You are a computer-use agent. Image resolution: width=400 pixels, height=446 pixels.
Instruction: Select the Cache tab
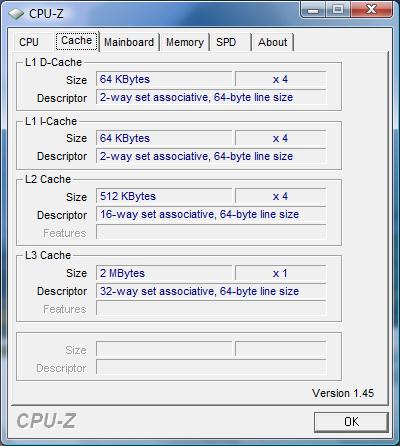tap(77, 41)
